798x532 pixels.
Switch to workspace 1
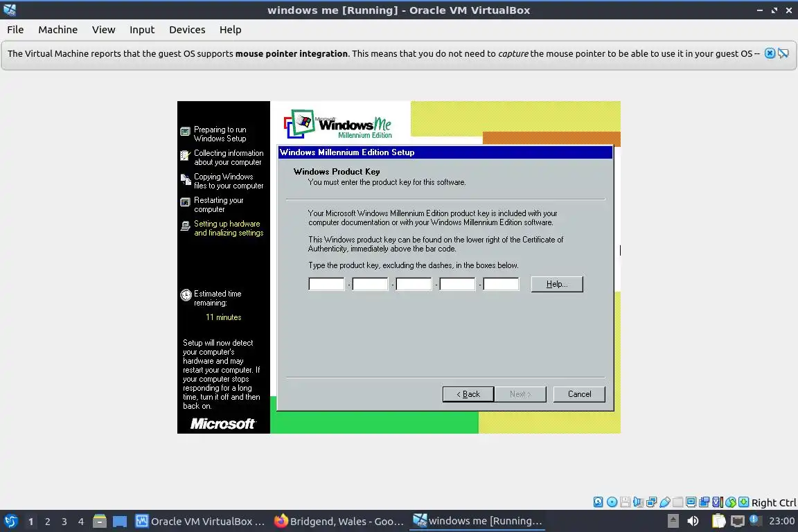[30, 522]
